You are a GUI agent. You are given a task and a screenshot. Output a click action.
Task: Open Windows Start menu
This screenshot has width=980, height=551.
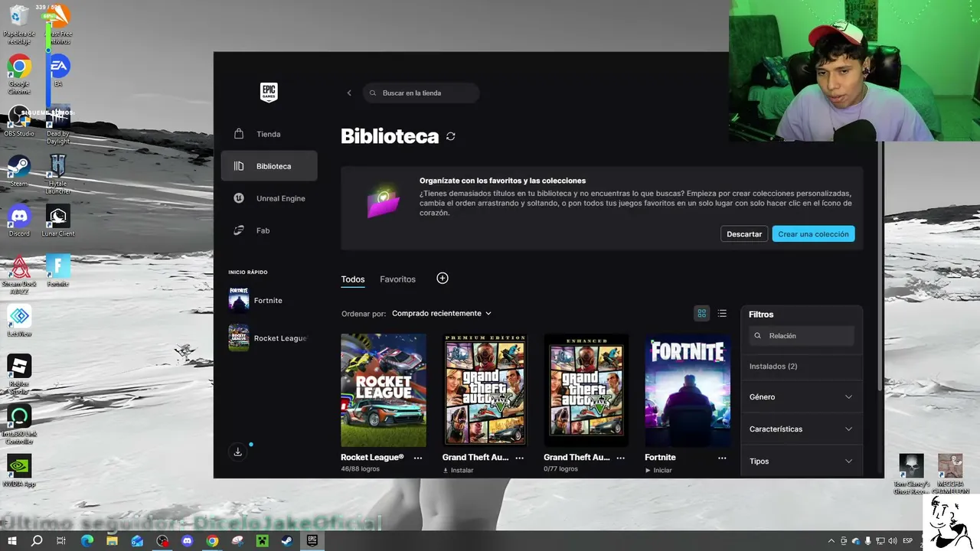click(12, 541)
